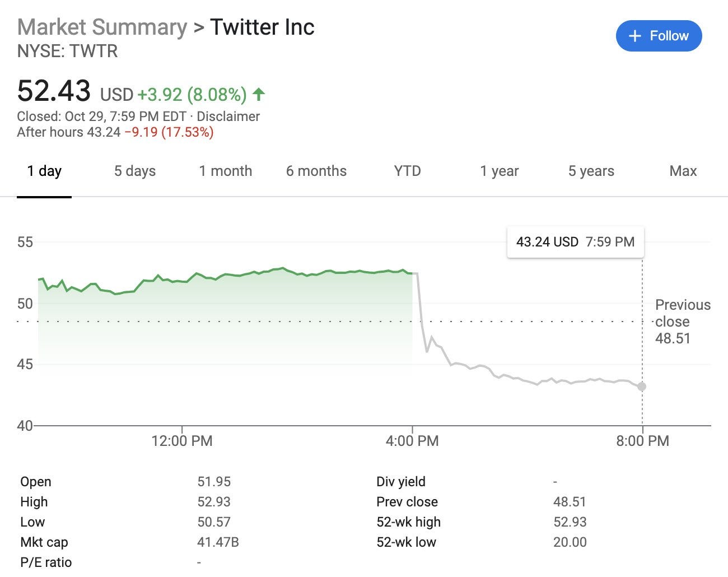Click the 4:00 PM axis label

pyautogui.click(x=412, y=441)
